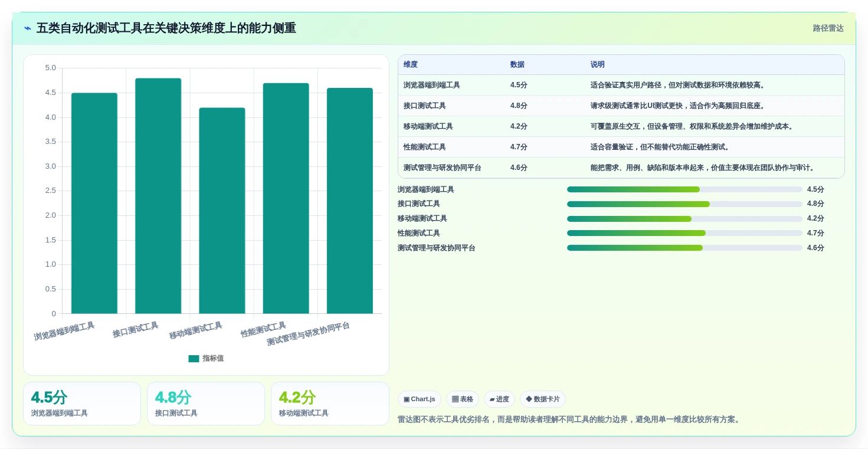The image size is (868, 449).
Task: Click the 4.6分 label beside the progress bar
Action: click(815, 248)
